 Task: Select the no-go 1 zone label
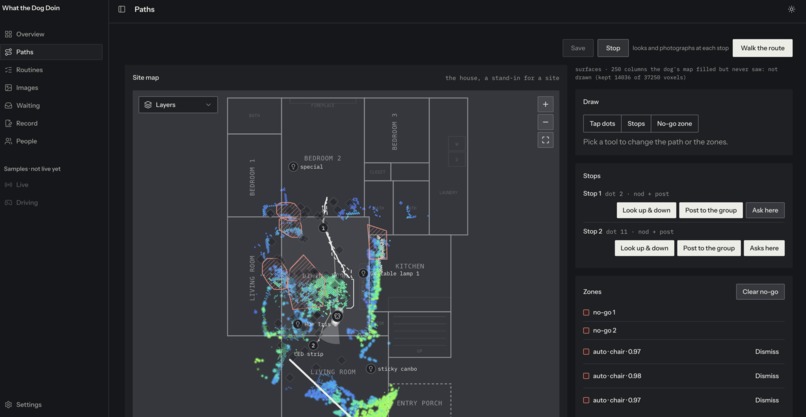604,313
